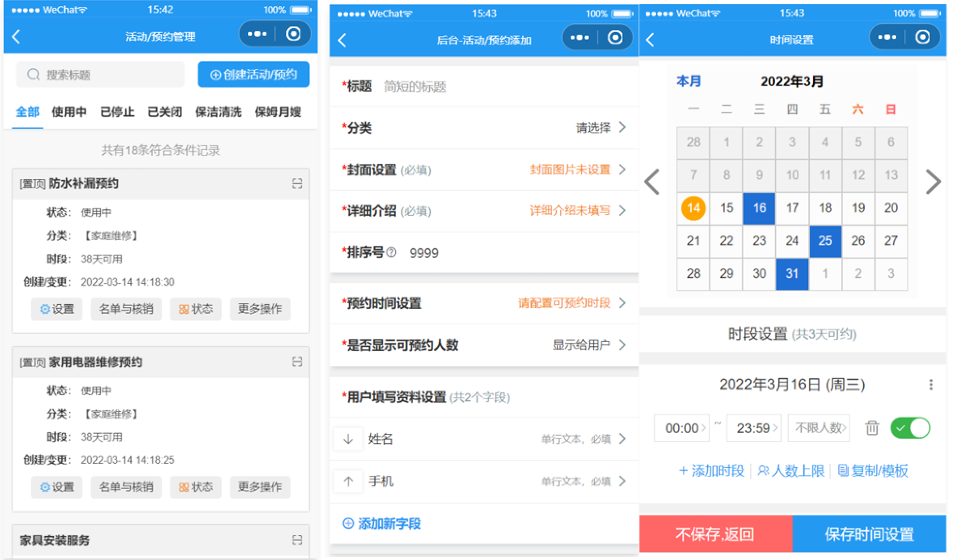The image size is (964, 560).
Task: Open 是否显示可预约人数 picker 显示给用户
Action: [x=484, y=345]
